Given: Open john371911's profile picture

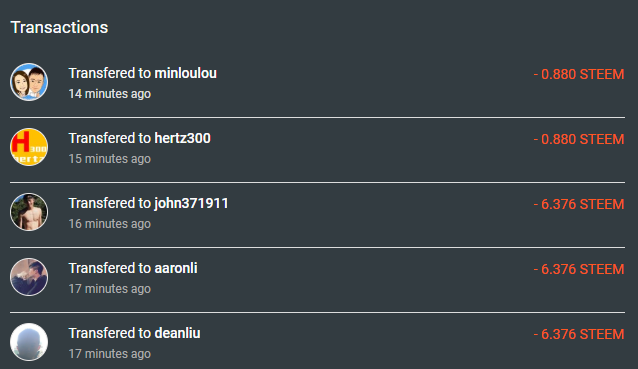Looking at the screenshot, I should (29, 212).
